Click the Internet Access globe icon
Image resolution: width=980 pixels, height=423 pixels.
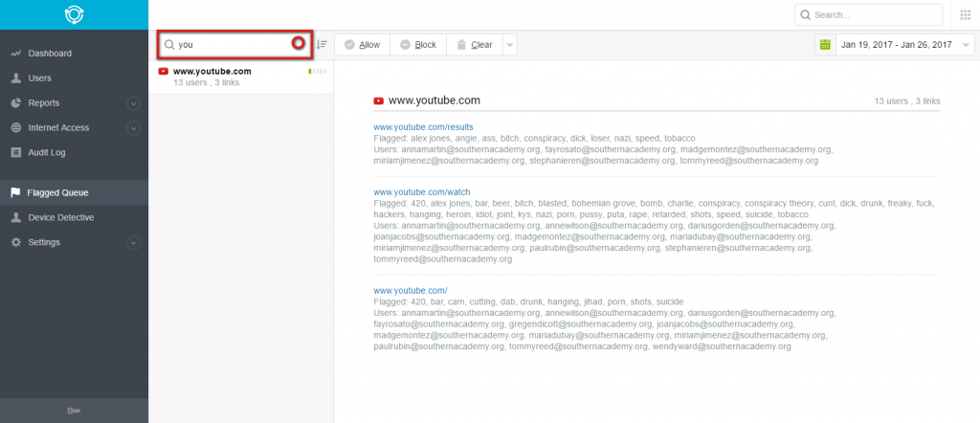[x=16, y=127]
